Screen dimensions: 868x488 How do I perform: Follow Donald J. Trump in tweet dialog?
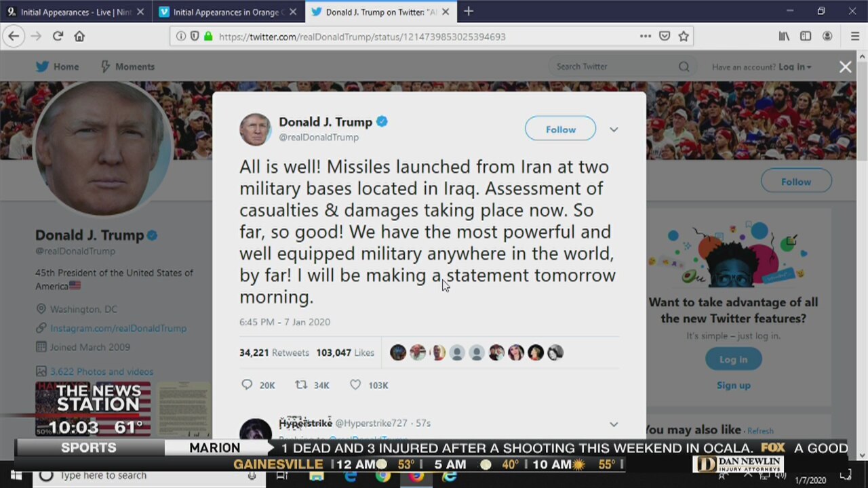click(x=561, y=129)
